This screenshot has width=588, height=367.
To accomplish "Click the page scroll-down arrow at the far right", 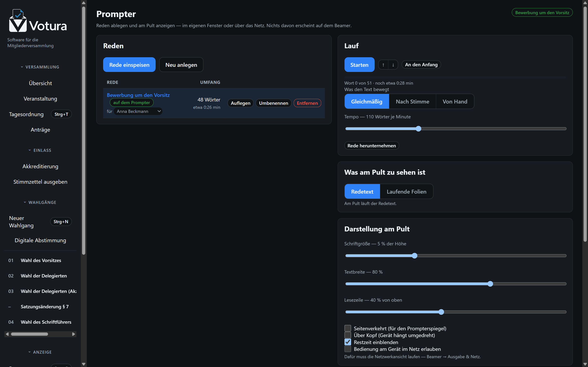I will (x=585, y=364).
